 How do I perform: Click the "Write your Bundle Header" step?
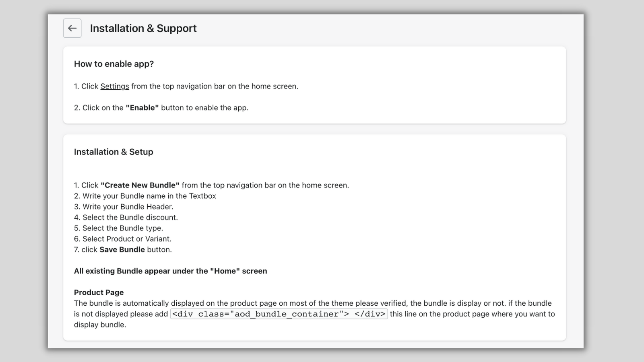128,207
